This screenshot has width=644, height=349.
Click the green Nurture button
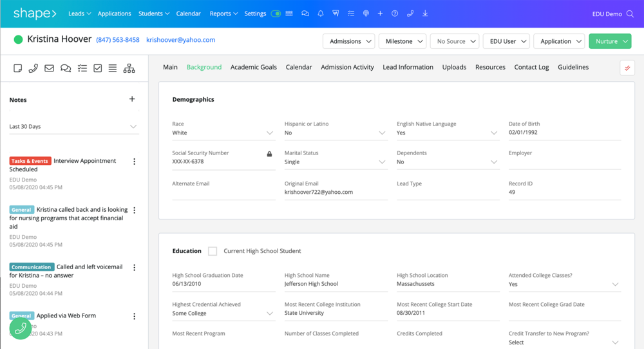pyautogui.click(x=610, y=41)
